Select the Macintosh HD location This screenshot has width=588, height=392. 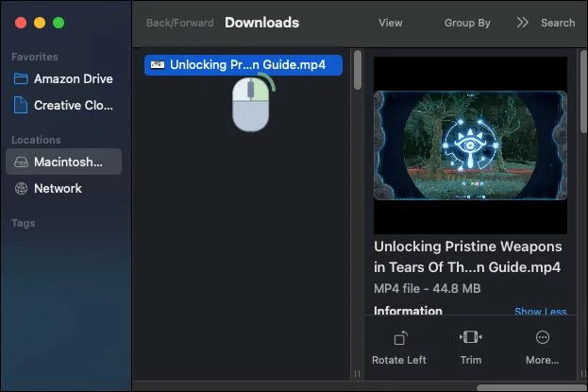coord(63,162)
